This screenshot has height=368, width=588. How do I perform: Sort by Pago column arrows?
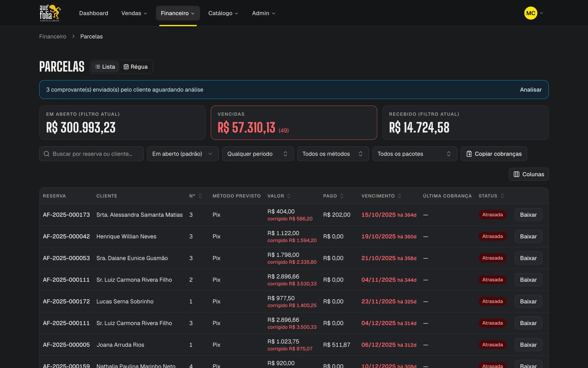(342, 196)
